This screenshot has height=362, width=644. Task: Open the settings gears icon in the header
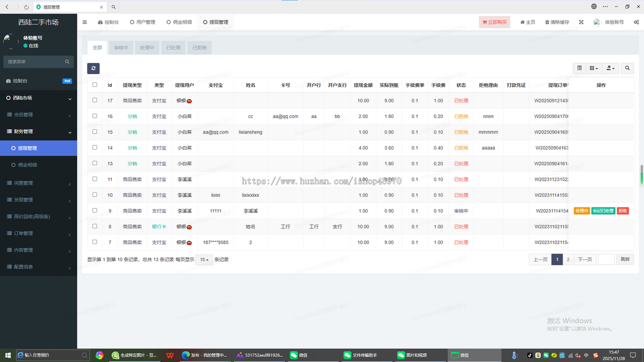(636, 22)
